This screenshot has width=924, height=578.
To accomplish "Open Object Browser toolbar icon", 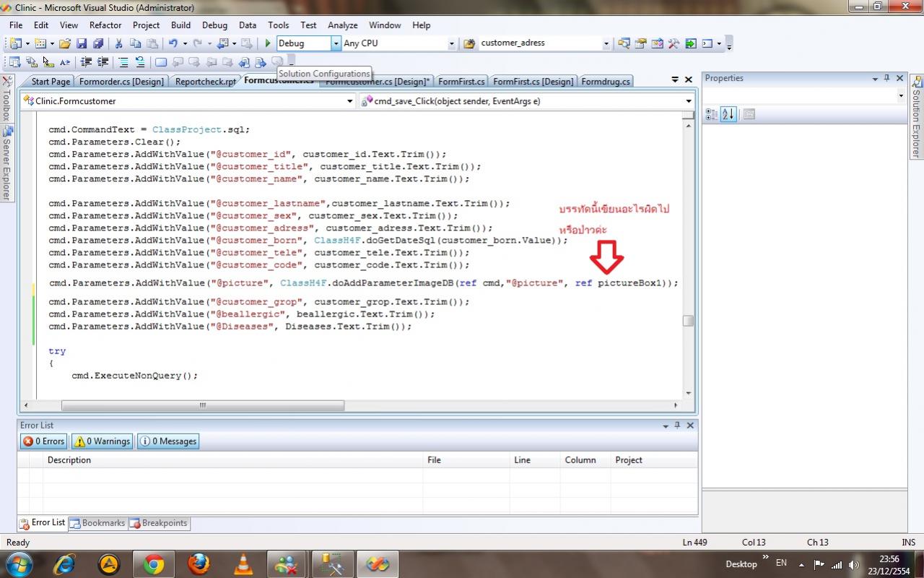I will click(x=657, y=43).
